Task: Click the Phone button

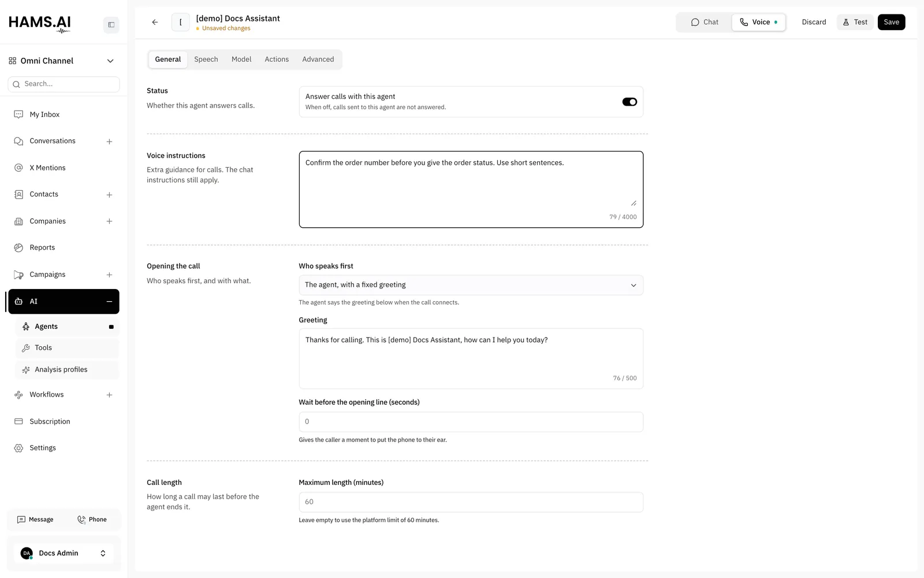Action: tap(92, 520)
